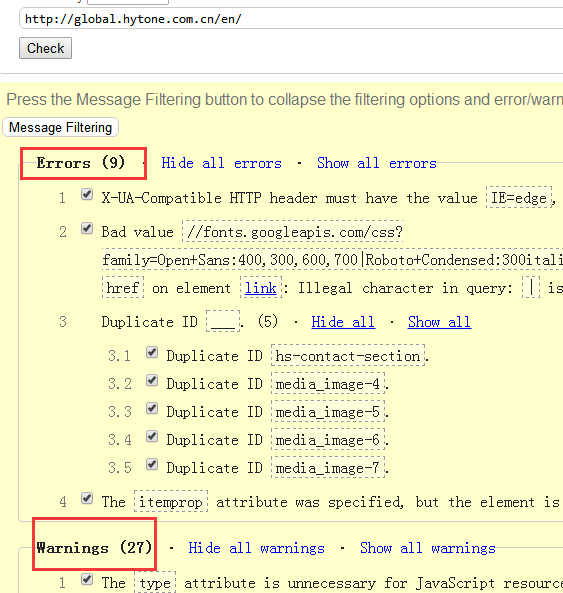Select the Errors (9) heading
Viewport: 563px width, 593px height.
pos(81,163)
